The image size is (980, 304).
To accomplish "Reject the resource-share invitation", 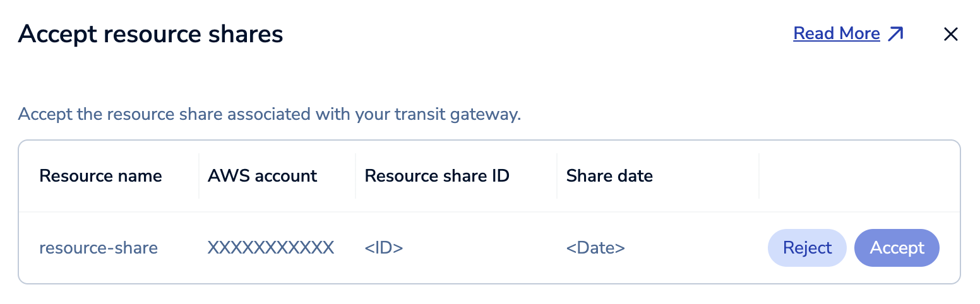I will pyautogui.click(x=807, y=248).
